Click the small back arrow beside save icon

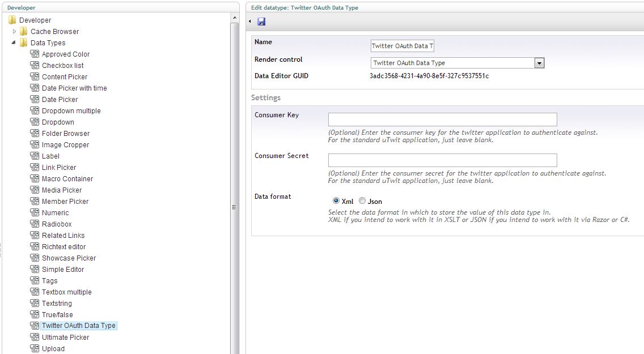(249, 22)
